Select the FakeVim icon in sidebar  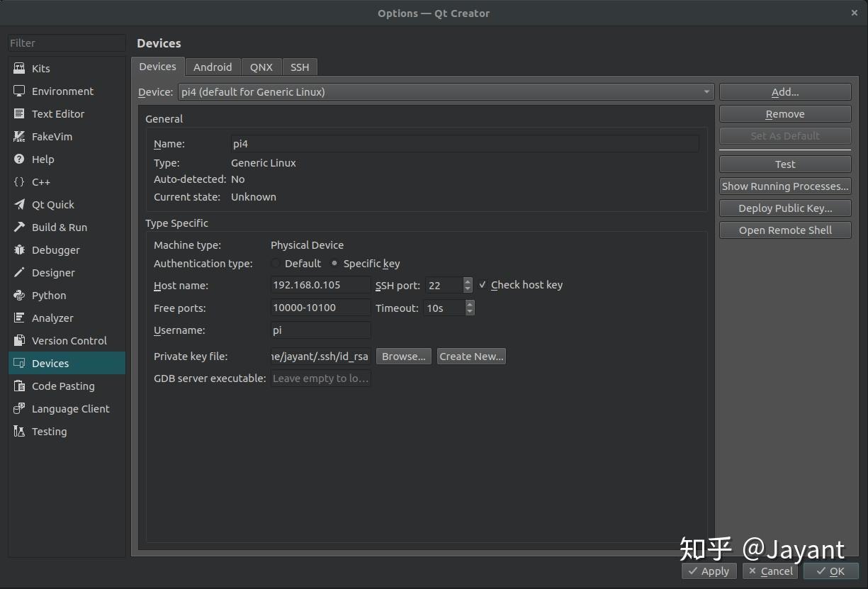pyautogui.click(x=19, y=137)
